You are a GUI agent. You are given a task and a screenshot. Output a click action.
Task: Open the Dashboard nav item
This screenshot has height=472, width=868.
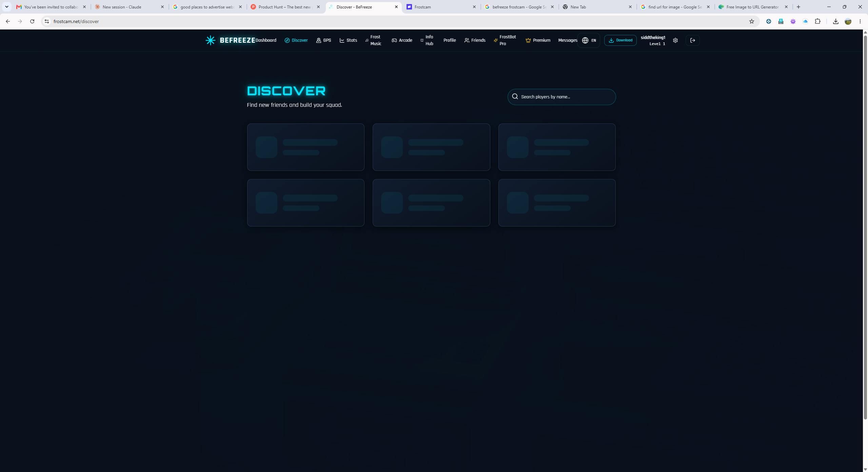click(x=266, y=40)
